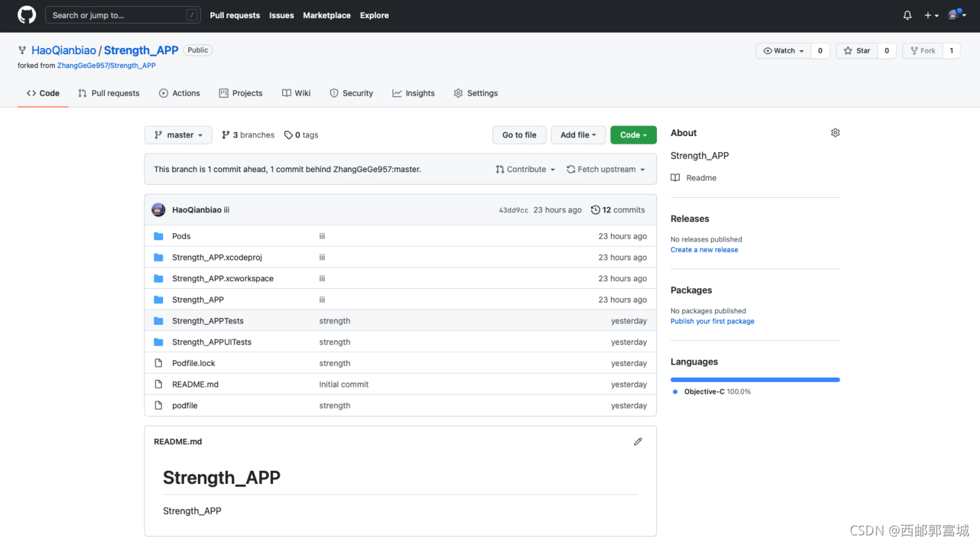This screenshot has width=980, height=543.
Task: Open the user avatar profile menu
Action: pyautogui.click(x=957, y=15)
